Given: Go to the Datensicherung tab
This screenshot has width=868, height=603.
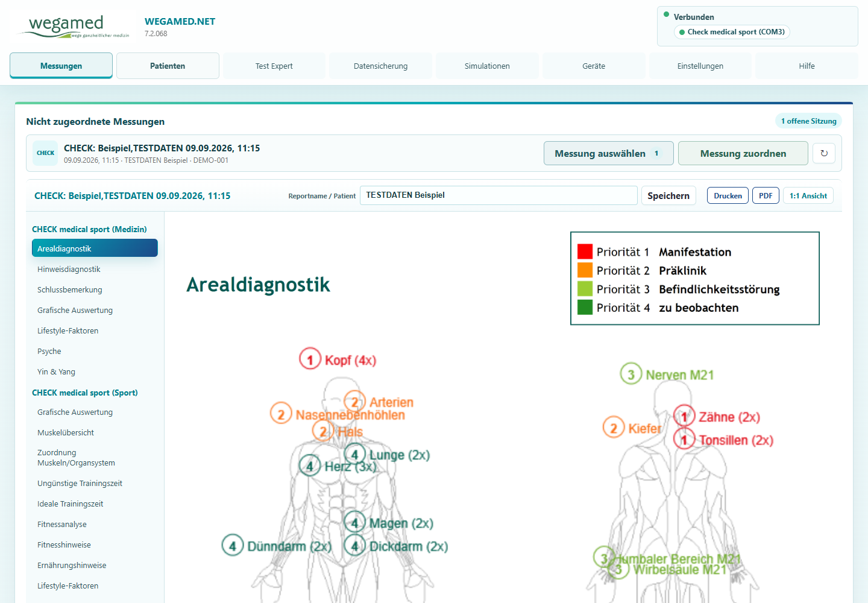Looking at the screenshot, I should pyautogui.click(x=380, y=66).
